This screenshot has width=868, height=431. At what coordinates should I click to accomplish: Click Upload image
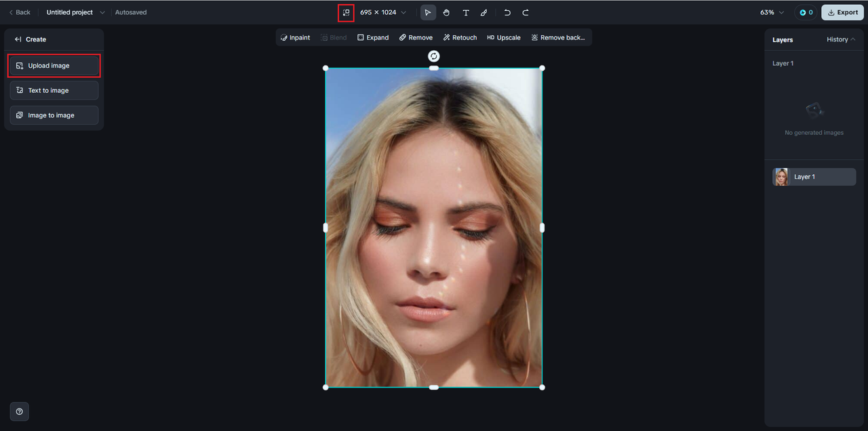pyautogui.click(x=54, y=66)
